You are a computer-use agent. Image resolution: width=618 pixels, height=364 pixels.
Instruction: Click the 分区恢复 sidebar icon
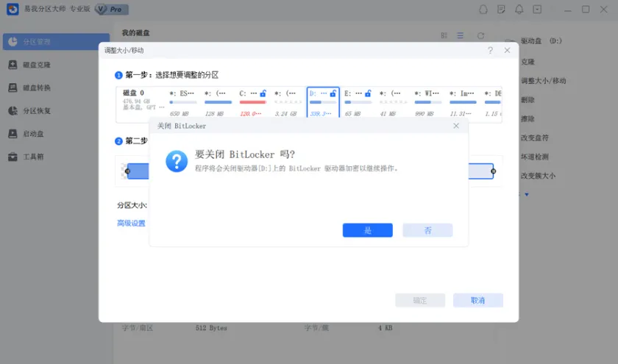(13, 111)
